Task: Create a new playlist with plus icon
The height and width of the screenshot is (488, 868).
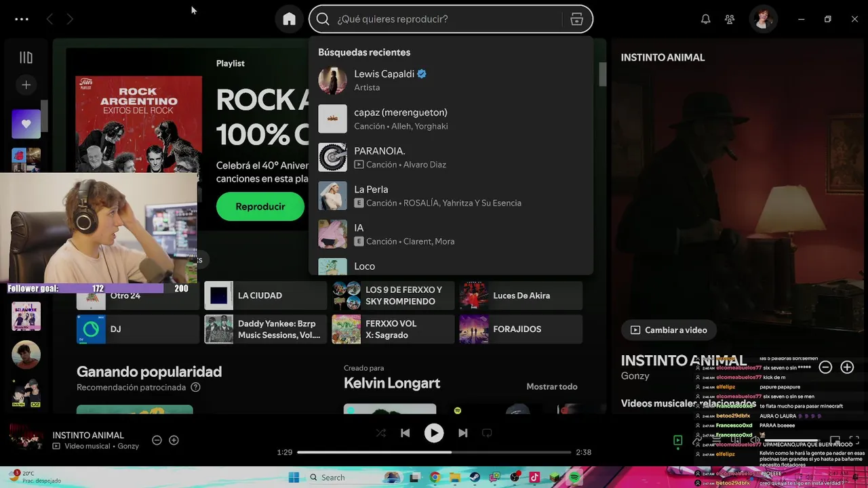Action: point(26,85)
